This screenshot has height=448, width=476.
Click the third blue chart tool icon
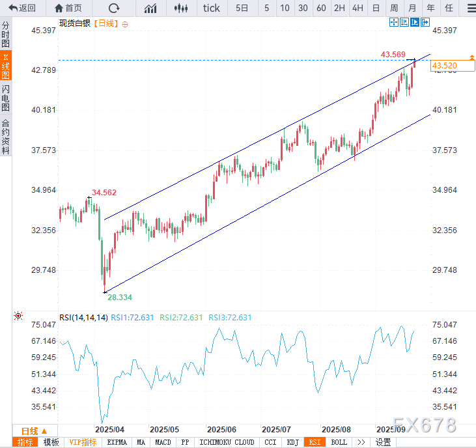[415, 22]
